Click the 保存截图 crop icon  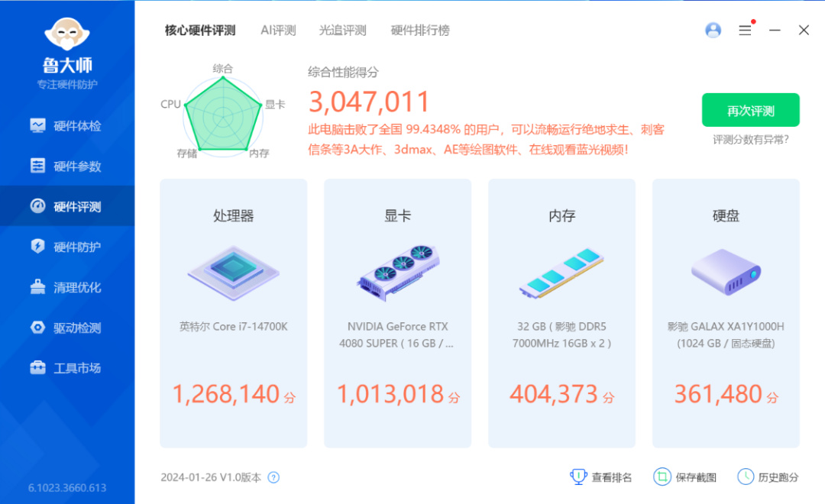(x=662, y=477)
